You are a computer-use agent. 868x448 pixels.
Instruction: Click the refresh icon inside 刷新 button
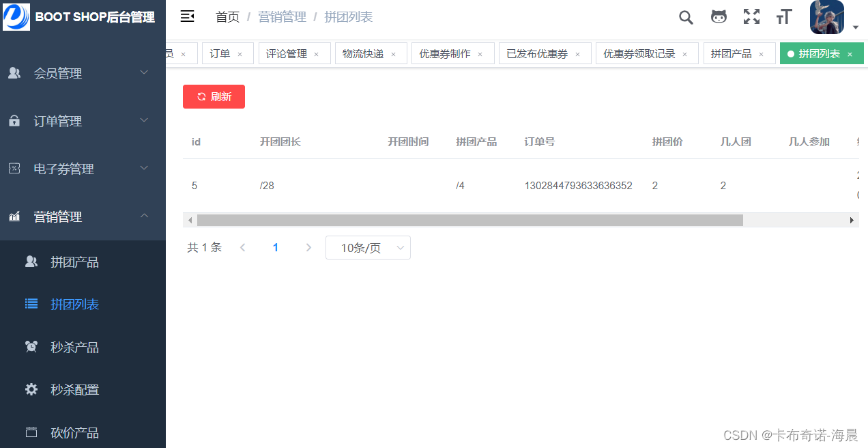tap(201, 96)
